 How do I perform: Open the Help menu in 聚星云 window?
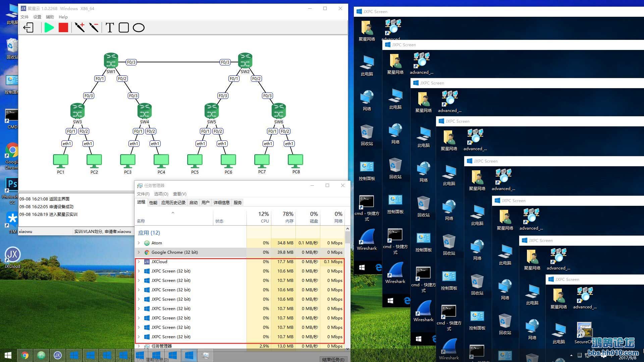[x=63, y=17]
